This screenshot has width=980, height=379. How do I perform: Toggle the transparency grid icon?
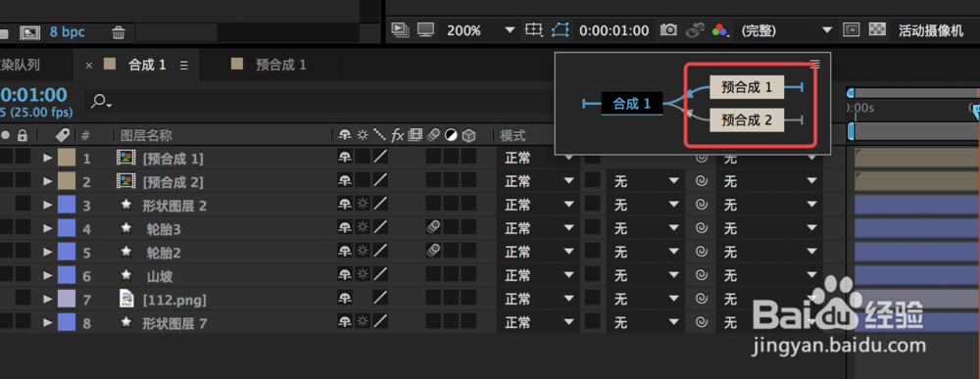pos(878,30)
